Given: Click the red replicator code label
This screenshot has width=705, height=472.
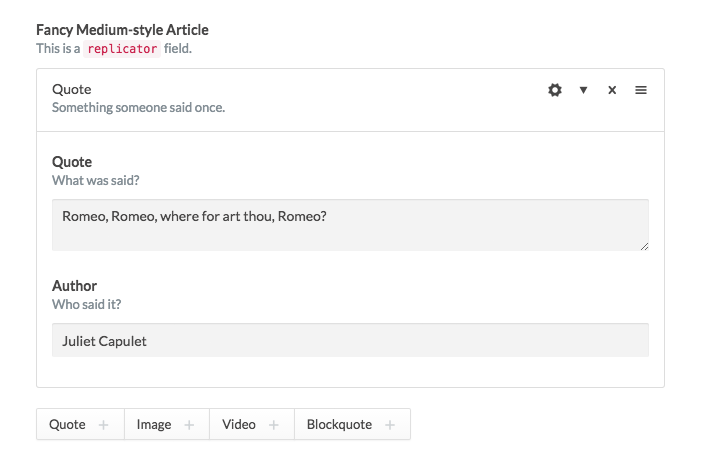Looking at the screenshot, I should [x=122, y=48].
